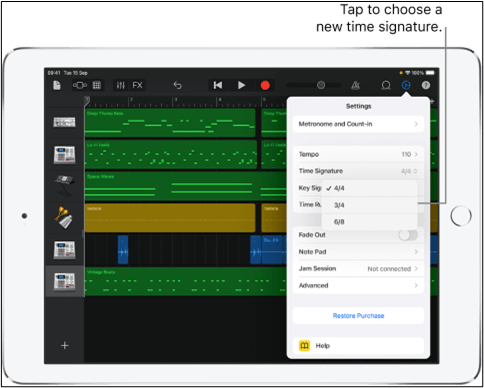
Task: Open the Tempo setting row
Action: 358,154
